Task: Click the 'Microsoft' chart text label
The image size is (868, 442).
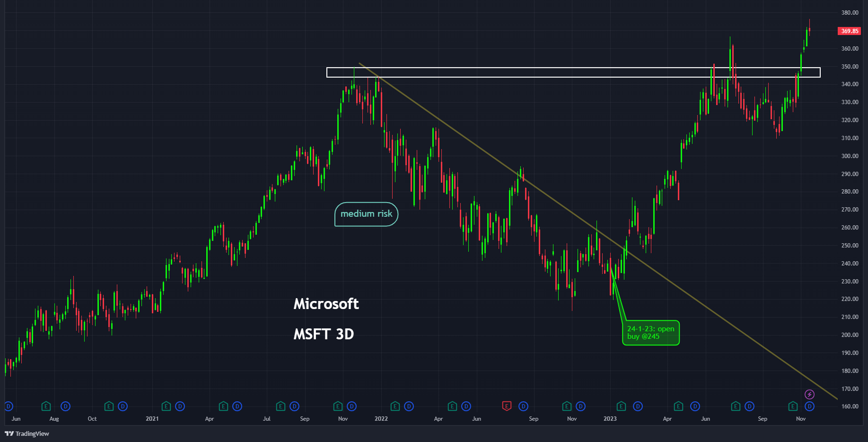Action: [x=326, y=304]
